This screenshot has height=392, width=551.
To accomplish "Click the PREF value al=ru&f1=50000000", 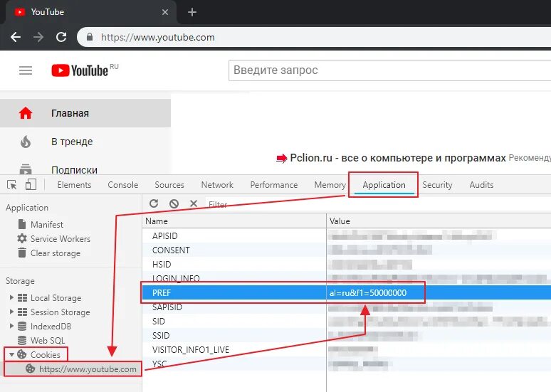I will point(368,292).
